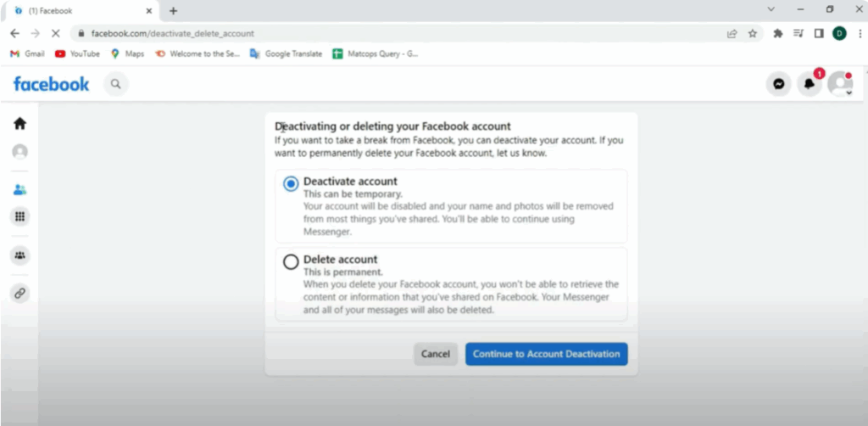Open the YouTube bookmark
Screen dimensions: 868x426
(77, 53)
